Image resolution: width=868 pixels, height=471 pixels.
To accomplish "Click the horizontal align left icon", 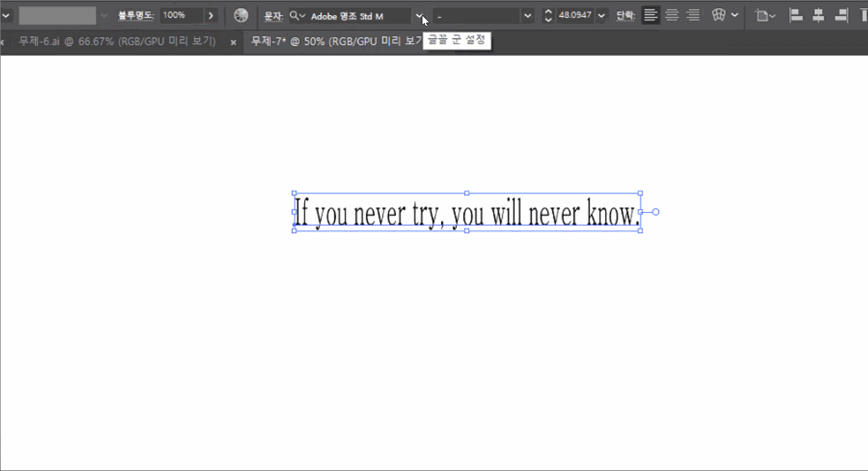I will [796, 15].
